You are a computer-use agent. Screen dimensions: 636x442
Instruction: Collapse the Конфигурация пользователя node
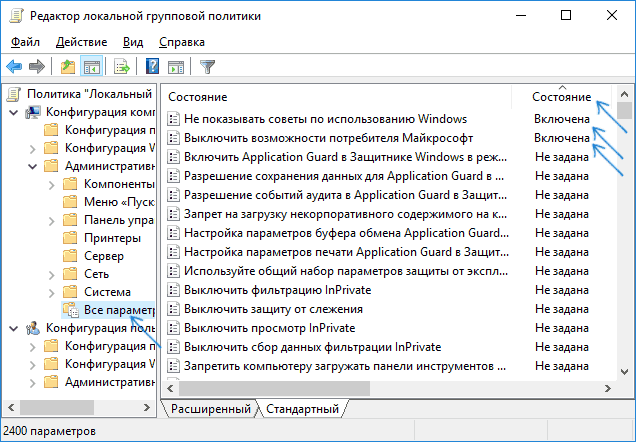(x=14, y=328)
